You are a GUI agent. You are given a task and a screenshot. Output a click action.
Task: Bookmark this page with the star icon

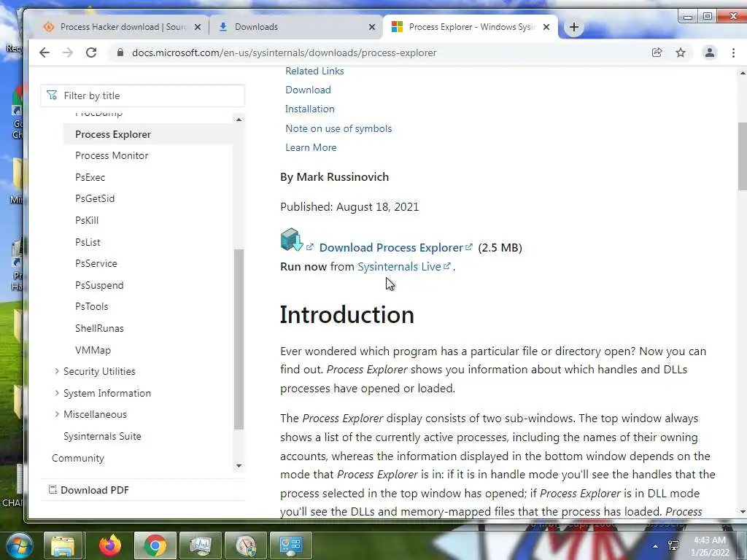coord(681,52)
